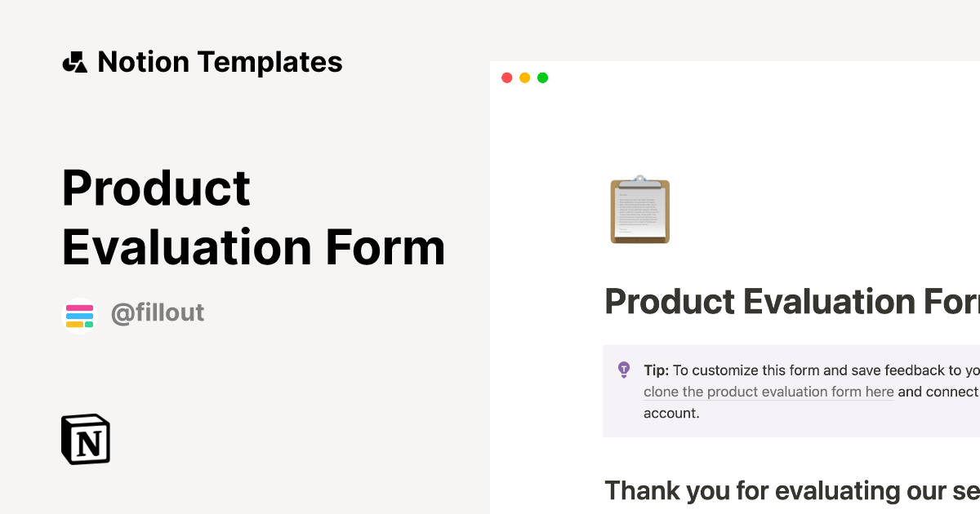Open the @fillout author profile
Viewport: 980px width, 514px height.
click(x=158, y=313)
